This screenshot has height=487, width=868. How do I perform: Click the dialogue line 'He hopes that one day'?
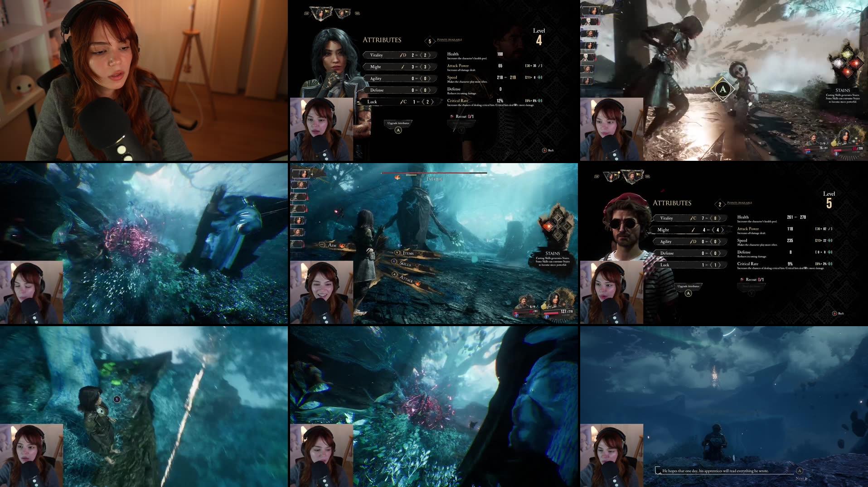coord(715,471)
